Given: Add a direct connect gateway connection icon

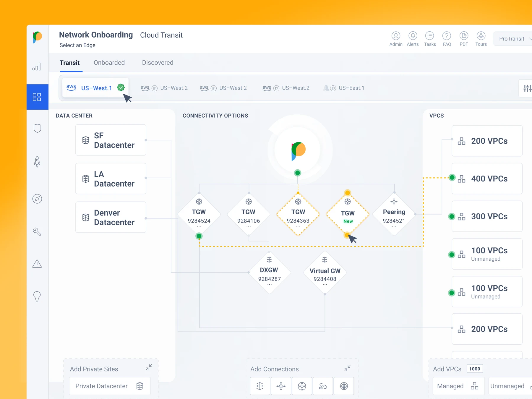Looking at the screenshot, I should click(260, 386).
